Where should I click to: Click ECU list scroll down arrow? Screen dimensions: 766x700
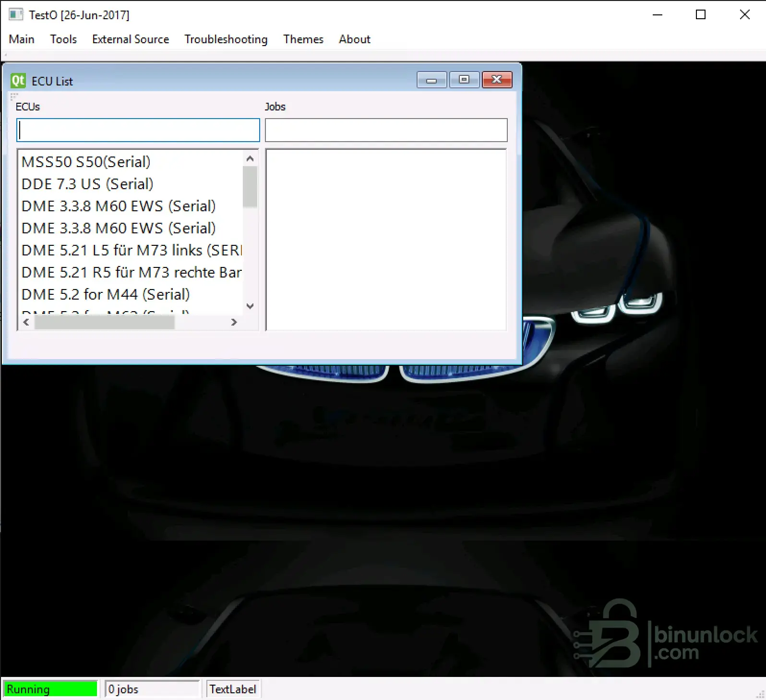click(x=250, y=306)
